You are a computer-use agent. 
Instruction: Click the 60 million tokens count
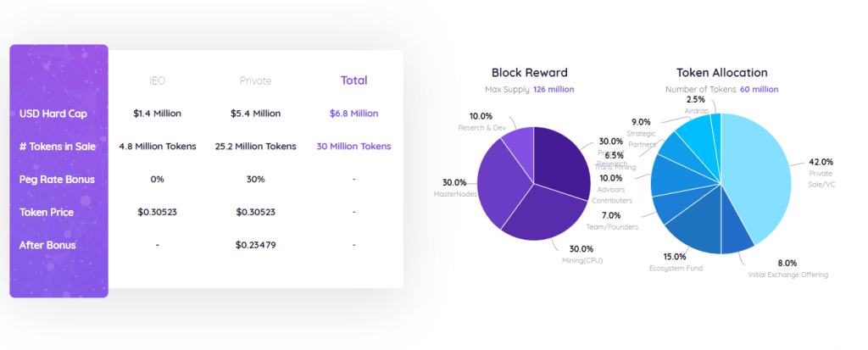click(x=759, y=89)
